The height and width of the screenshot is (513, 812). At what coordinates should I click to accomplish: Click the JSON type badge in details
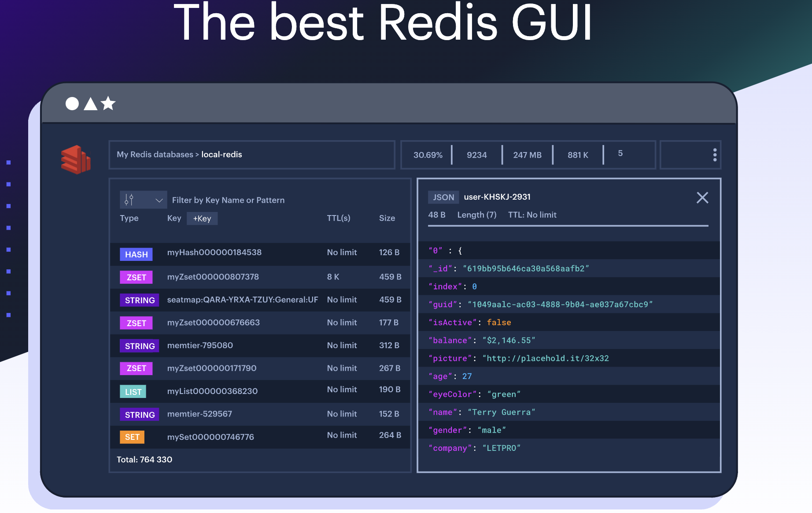coord(443,197)
